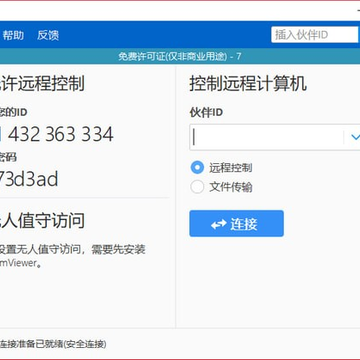Screen dimensions: 360x360
Task: Click the 人值守访问 heading
Action: click(42, 221)
